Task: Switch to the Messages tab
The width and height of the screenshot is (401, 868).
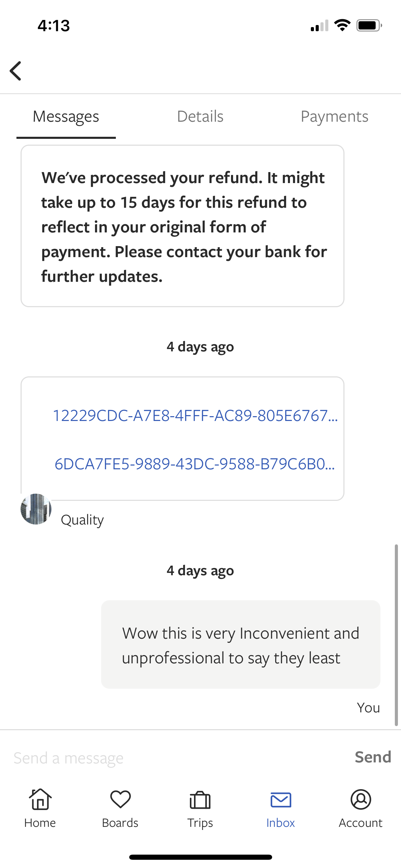Action: coord(66,117)
